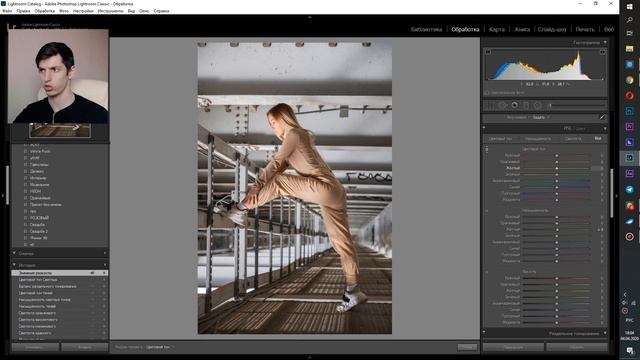This screenshot has width=640, height=360.
Task: Select the Radial Filter tool icon
Action: 538,105
